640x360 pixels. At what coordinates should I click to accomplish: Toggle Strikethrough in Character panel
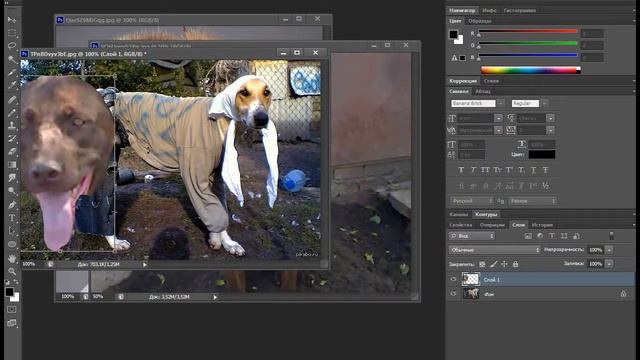pos(545,170)
